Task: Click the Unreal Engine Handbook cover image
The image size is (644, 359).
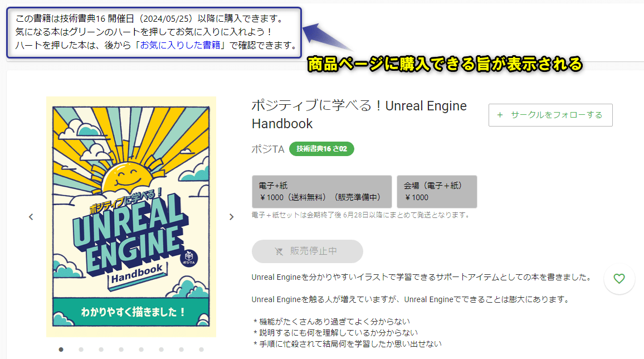Action: tap(131, 217)
